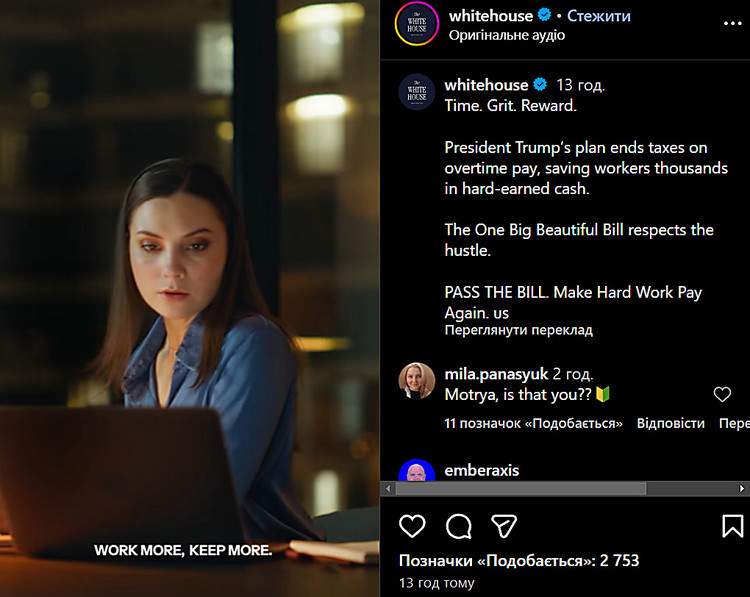The width and height of the screenshot is (750, 597).
Task: Open the comment bubble icon
Action: tap(459, 527)
